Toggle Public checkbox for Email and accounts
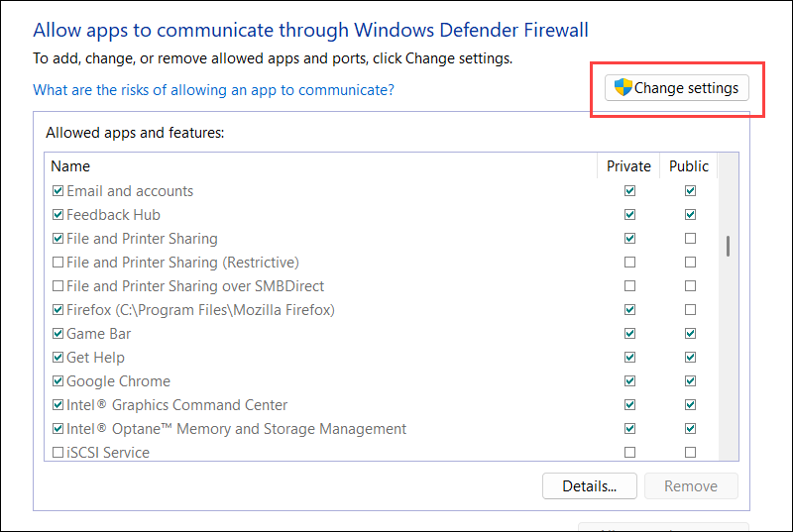The height and width of the screenshot is (532, 793). [x=690, y=191]
